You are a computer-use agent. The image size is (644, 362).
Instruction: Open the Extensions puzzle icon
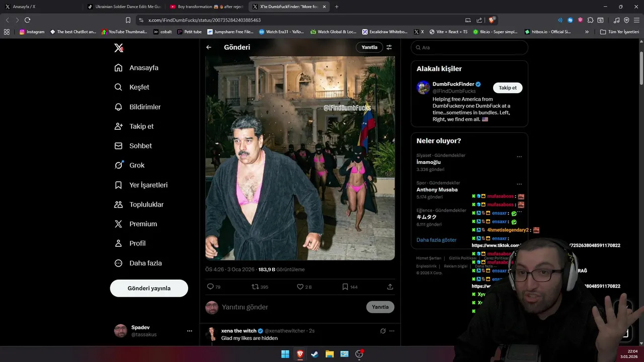click(x=591, y=20)
